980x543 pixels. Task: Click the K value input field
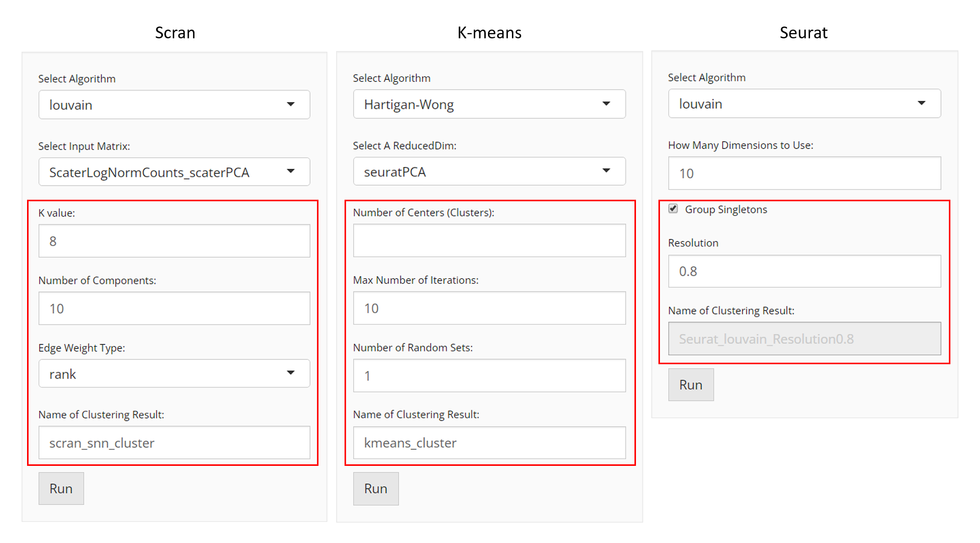point(174,241)
